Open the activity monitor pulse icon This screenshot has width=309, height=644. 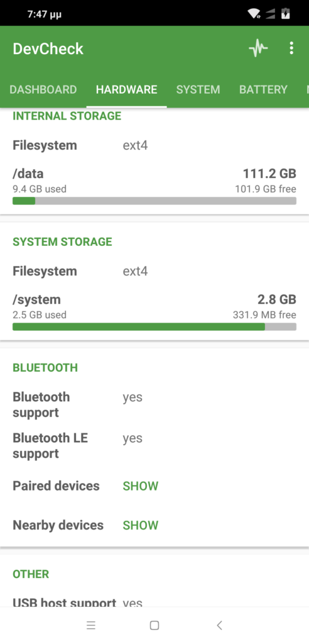(x=258, y=48)
